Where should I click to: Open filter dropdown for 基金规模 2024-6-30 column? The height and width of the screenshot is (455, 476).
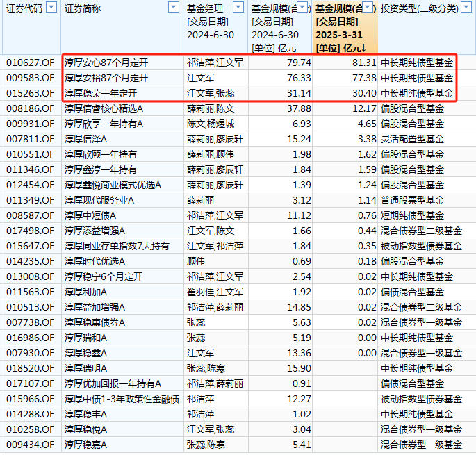pyautogui.click(x=302, y=7)
